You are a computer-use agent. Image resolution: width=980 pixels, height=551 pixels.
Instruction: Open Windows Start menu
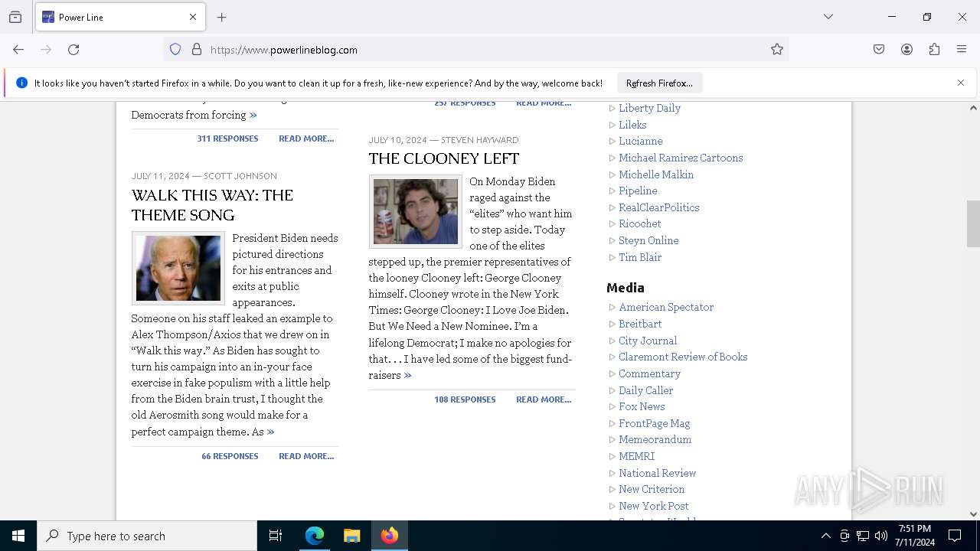tap(18, 536)
